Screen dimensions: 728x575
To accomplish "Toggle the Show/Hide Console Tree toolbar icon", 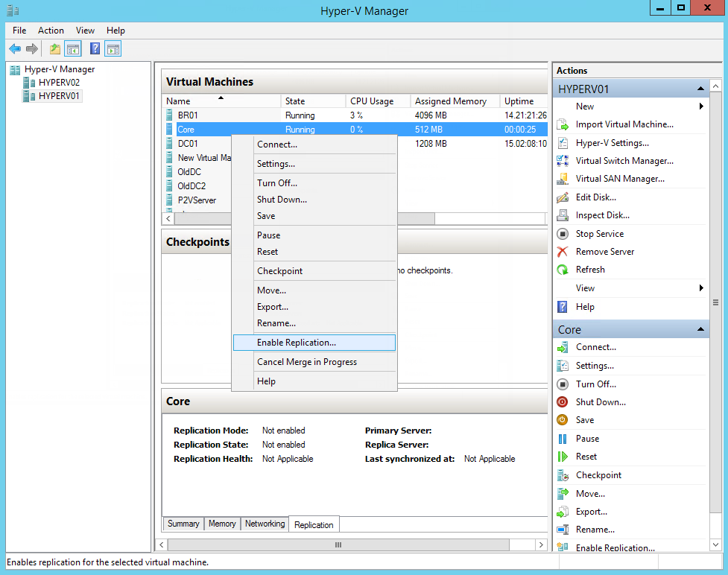I will tap(73, 48).
